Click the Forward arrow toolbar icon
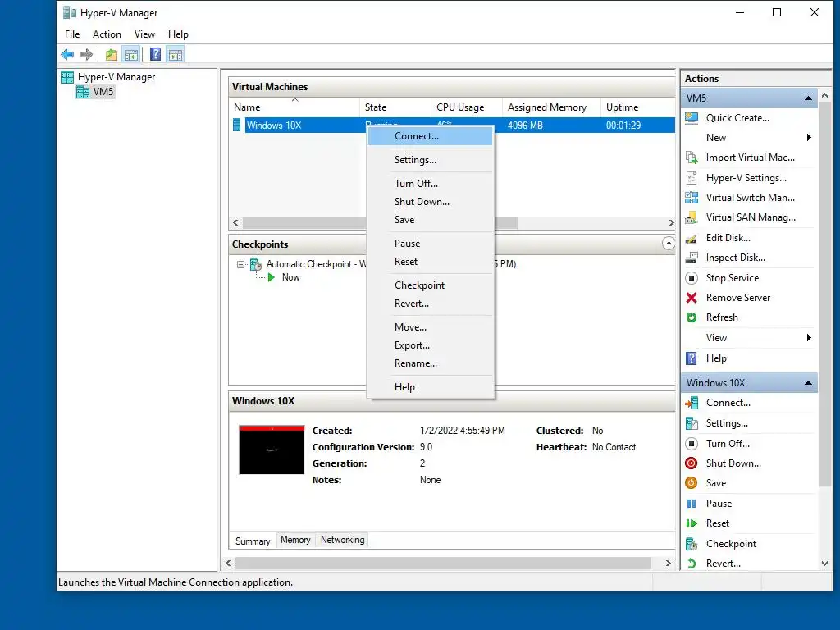Image resolution: width=840 pixels, height=630 pixels. coord(85,55)
